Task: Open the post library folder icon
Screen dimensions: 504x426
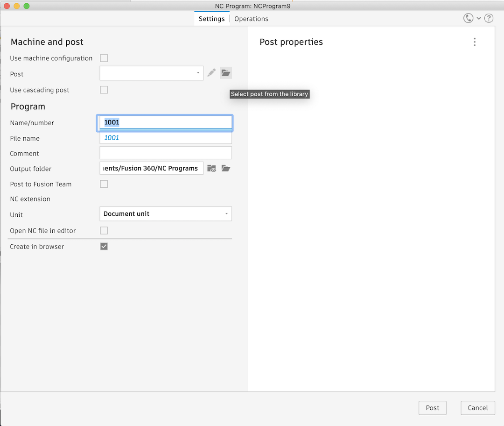Action: pyautogui.click(x=226, y=73)
